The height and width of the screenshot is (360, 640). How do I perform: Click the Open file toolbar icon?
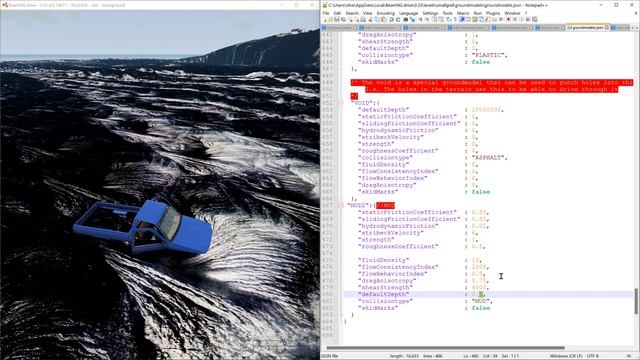coord(330,19)
